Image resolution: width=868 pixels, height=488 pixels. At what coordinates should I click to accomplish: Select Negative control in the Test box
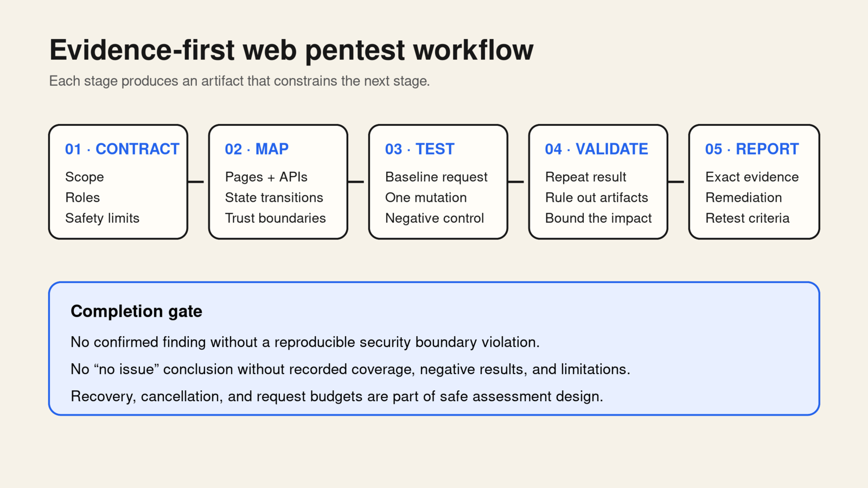coord(435,218)
